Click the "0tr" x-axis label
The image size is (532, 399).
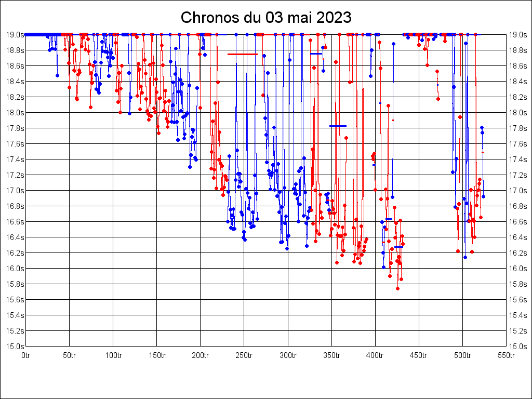click(x=26, y=355)
